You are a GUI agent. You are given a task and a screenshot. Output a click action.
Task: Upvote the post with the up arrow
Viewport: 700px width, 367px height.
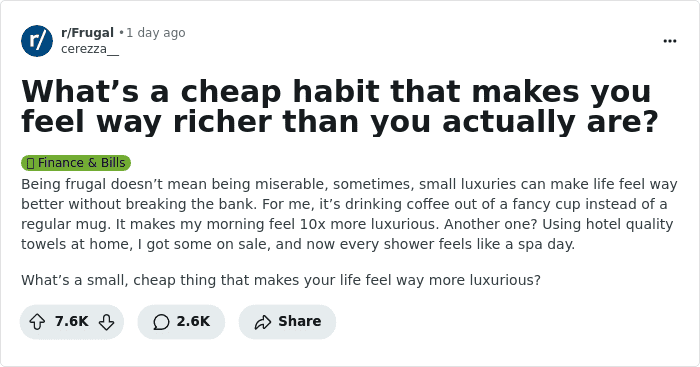point(37,321)
